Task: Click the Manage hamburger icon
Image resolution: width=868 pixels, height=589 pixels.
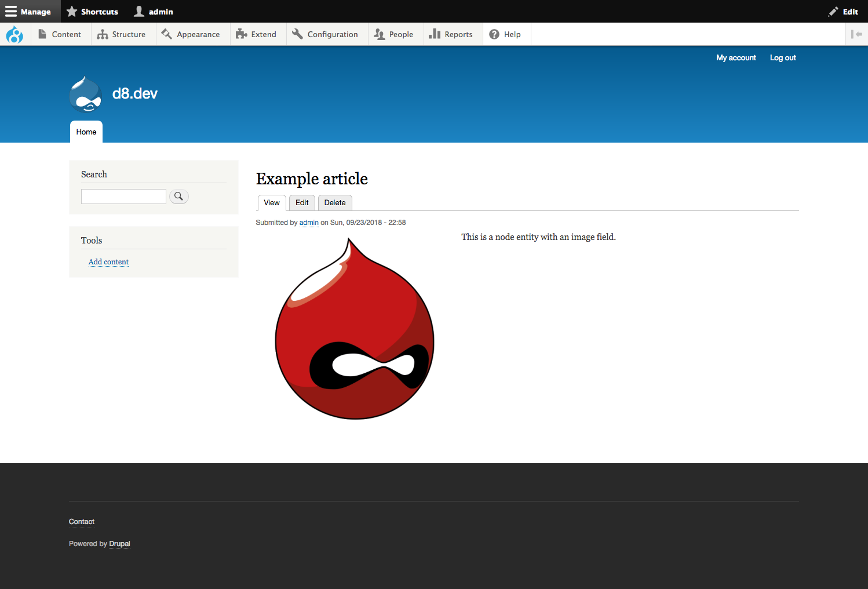Action: tap(11, 12)
